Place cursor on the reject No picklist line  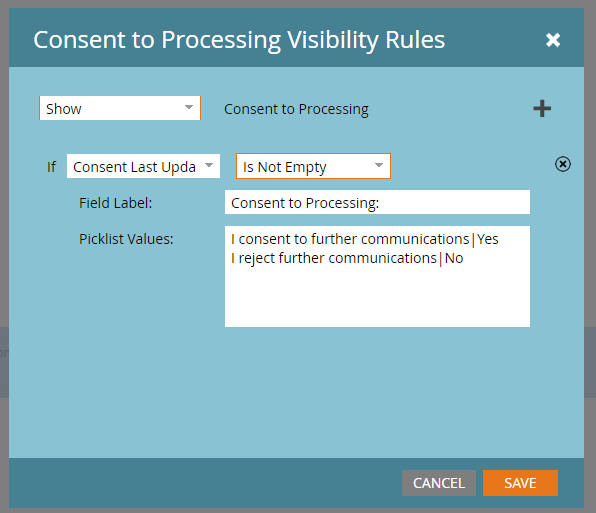click(347, 258)
